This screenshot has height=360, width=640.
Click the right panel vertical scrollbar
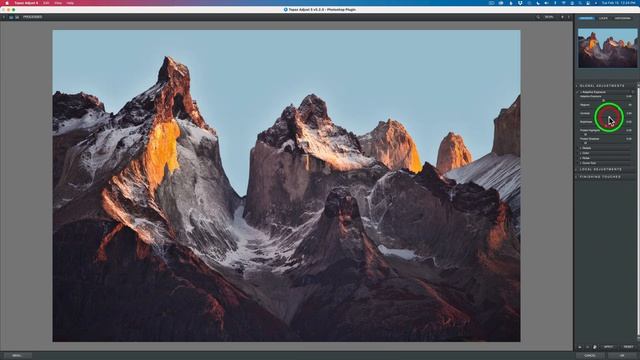pyautogui.click(x=638, y=210)
